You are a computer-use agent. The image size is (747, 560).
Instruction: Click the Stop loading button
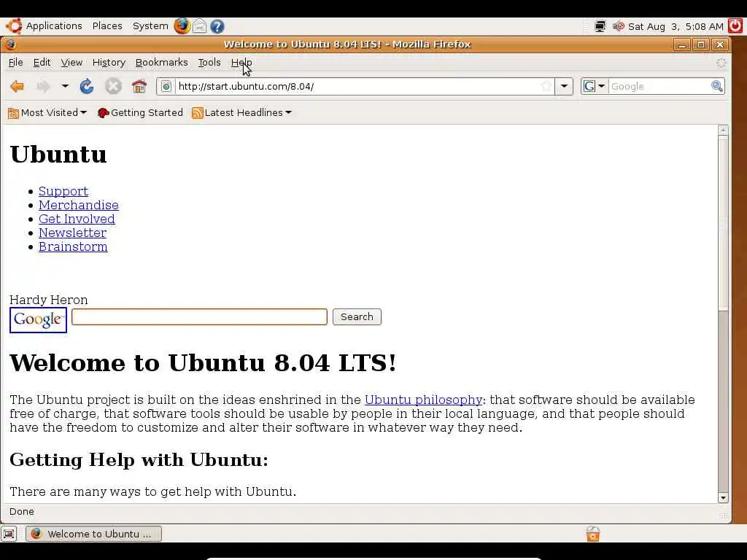click(113, 87)
